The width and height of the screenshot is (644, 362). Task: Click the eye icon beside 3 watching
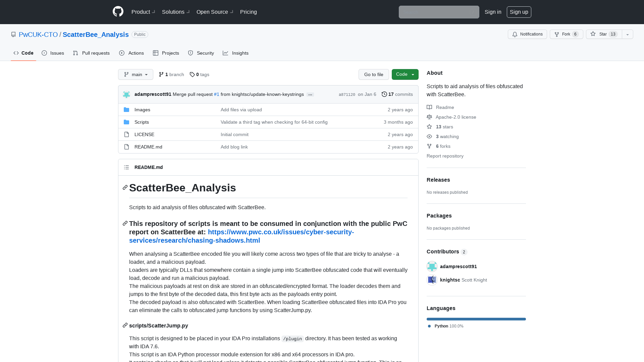429,136
